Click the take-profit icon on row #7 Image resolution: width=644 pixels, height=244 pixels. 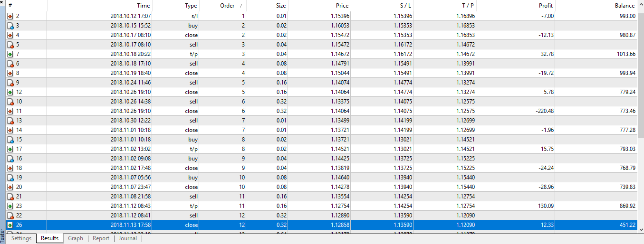tap(10, 54)
